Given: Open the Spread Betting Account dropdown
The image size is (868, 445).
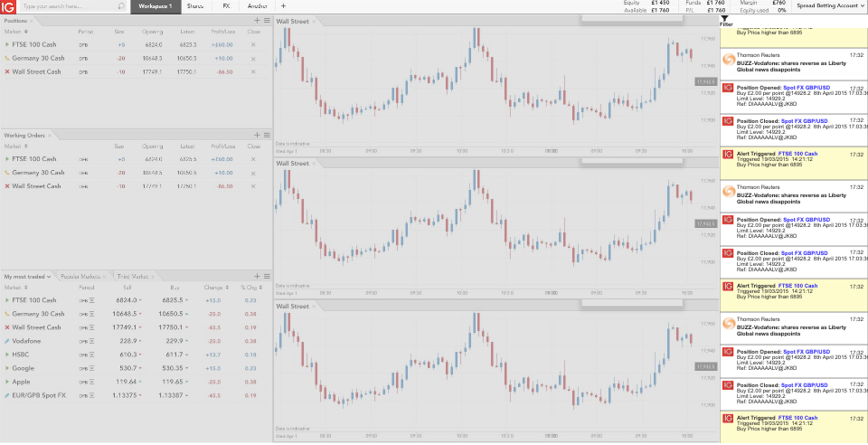Looking at the screenshot, I should [818, 6].
